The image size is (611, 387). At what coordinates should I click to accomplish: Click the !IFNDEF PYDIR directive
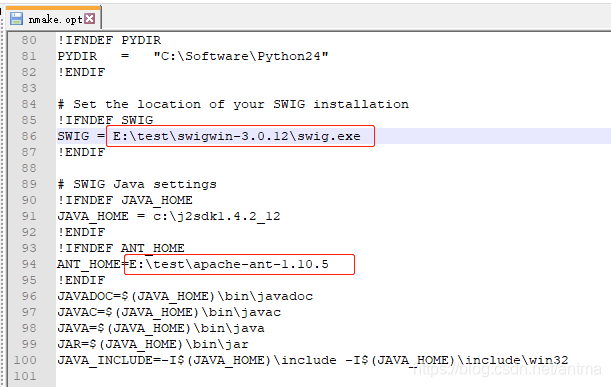coord(109,40)
